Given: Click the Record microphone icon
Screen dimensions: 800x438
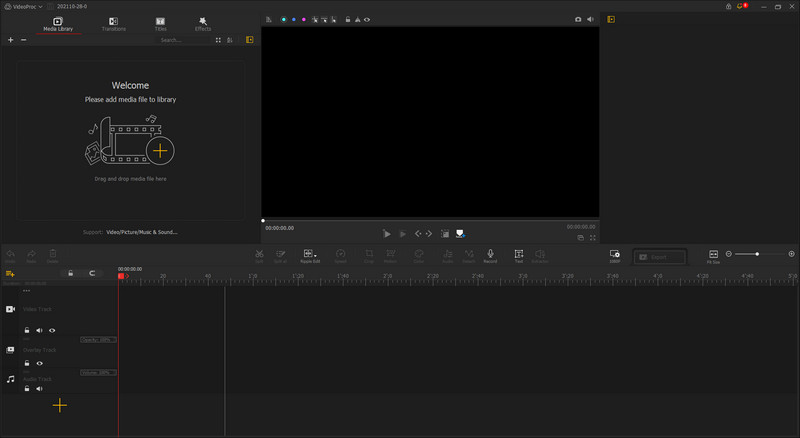Looking at the screenshot, I should [x=490, y=255].
